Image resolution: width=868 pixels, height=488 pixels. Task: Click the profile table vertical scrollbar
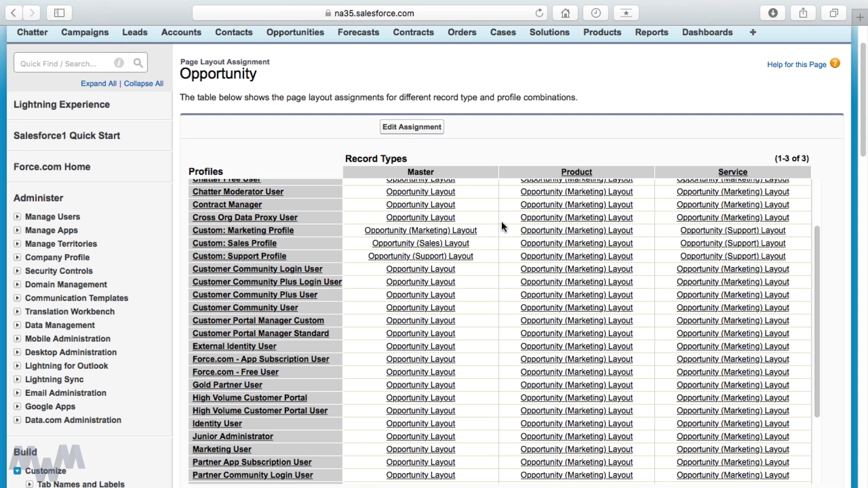click(816, 321)
